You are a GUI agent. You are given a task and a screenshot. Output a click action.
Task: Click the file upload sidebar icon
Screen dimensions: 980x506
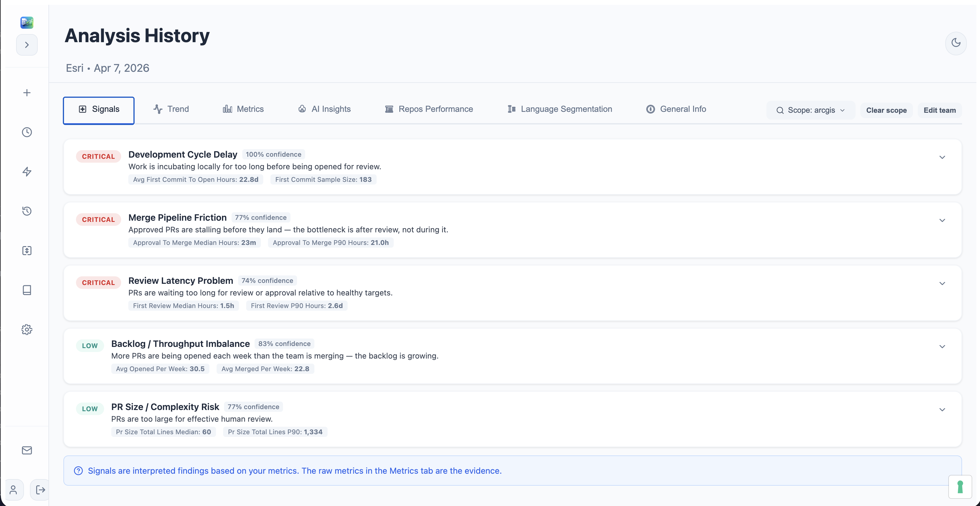(27, 251)
